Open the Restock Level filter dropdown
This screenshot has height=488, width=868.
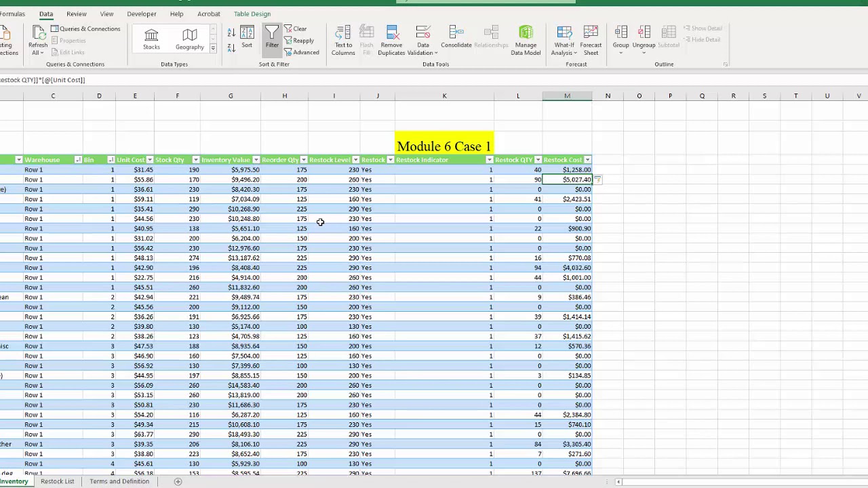pyautogui.click(x=355, y=160)
